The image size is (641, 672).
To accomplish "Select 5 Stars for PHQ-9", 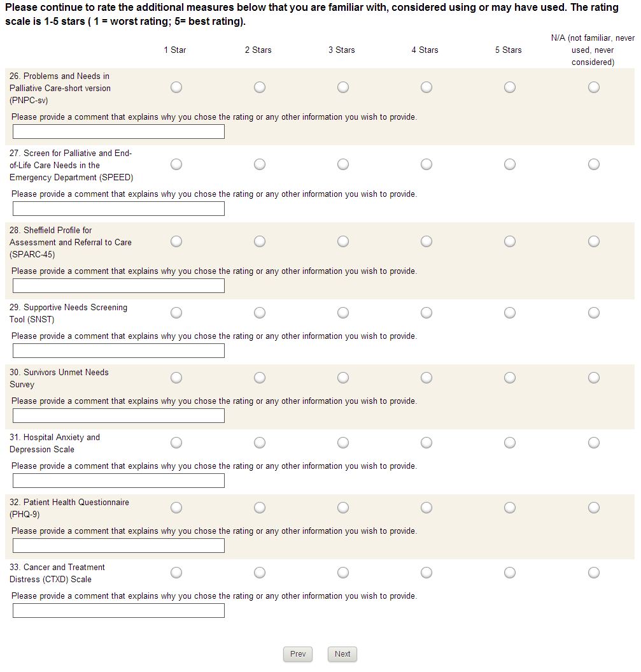I will pos(510,508).
